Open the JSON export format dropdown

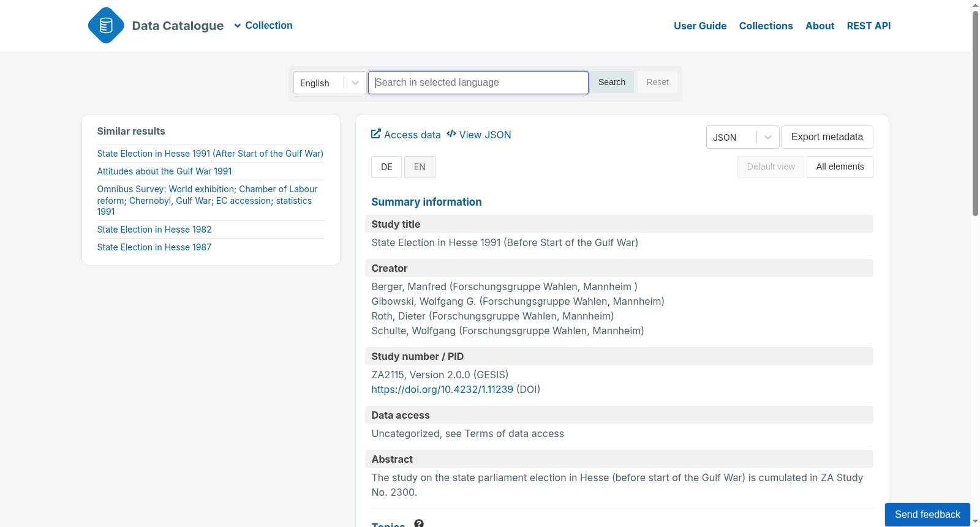tap(742, 137)
